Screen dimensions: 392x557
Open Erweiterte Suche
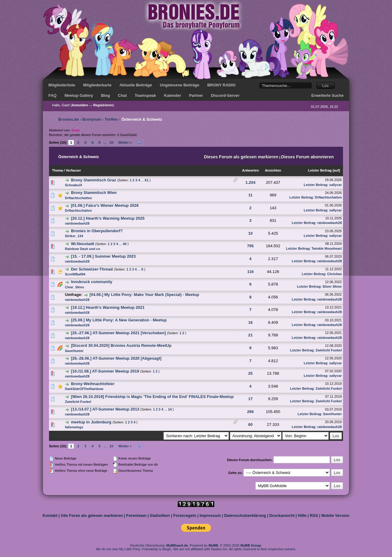pyautogui.click(x=327, y=96)
